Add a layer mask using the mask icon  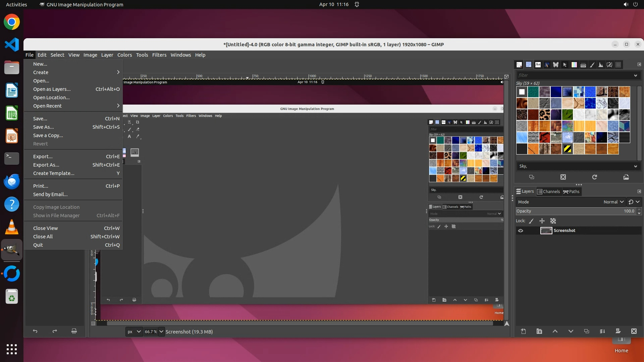(618, 331)
